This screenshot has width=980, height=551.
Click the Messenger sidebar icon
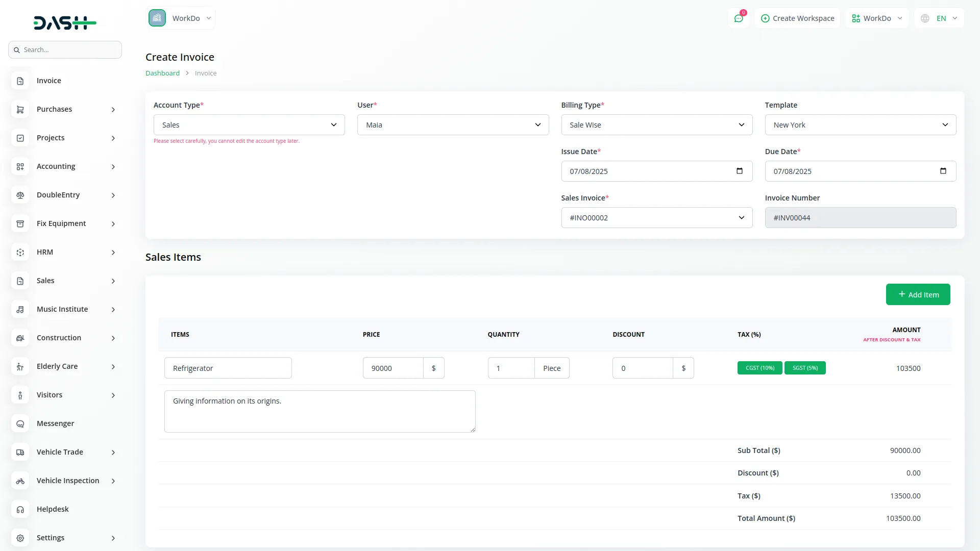pos(20,423)
